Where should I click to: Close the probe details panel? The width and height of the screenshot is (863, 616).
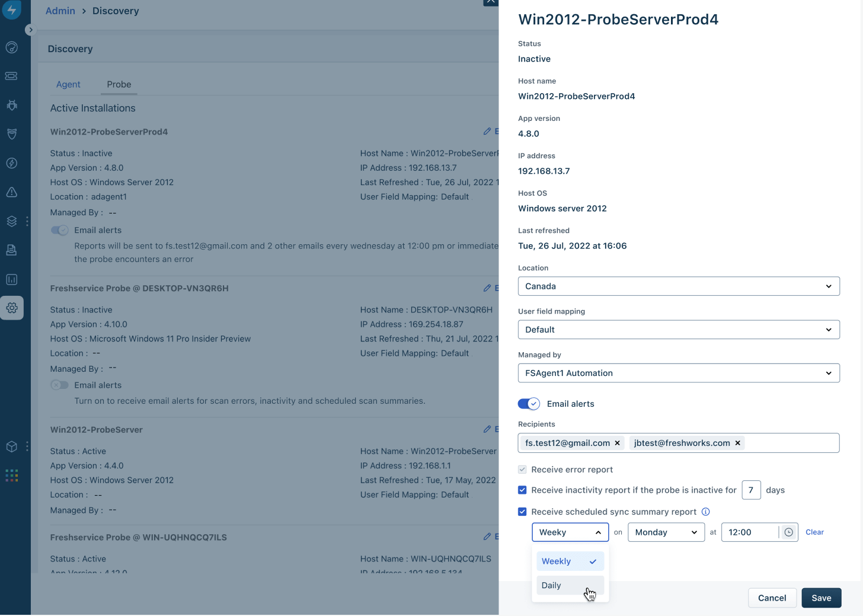coord(491,2)
